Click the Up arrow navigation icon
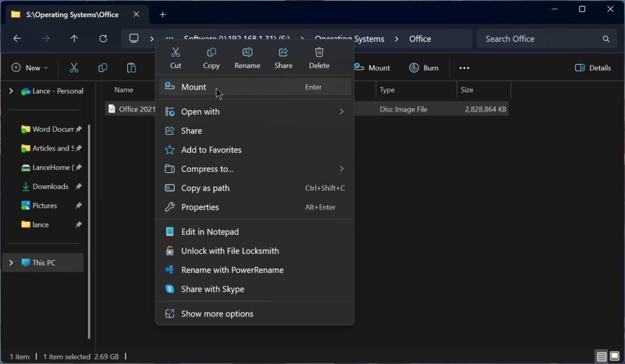The image size is (625, 364). 74,38
